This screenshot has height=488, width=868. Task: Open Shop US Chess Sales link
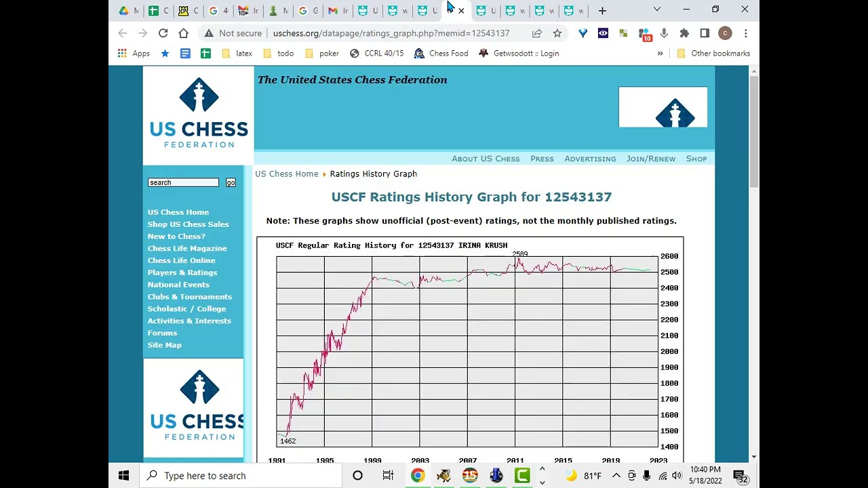point(189,224)
